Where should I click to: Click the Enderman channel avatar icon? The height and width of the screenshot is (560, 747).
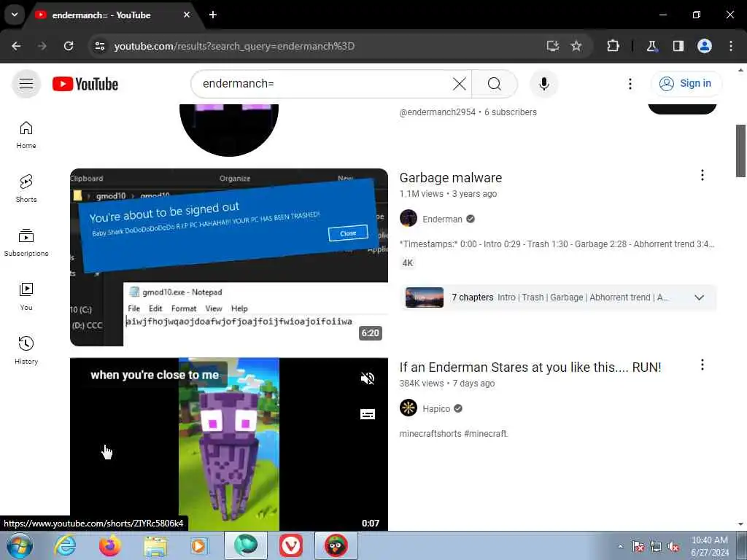point(409,219)
